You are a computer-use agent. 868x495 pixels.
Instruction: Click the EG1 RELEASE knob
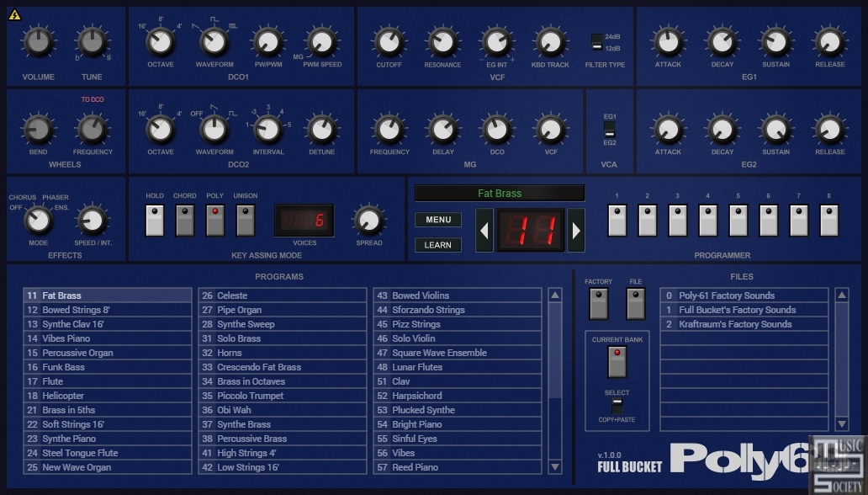click(x=830, y=41)
